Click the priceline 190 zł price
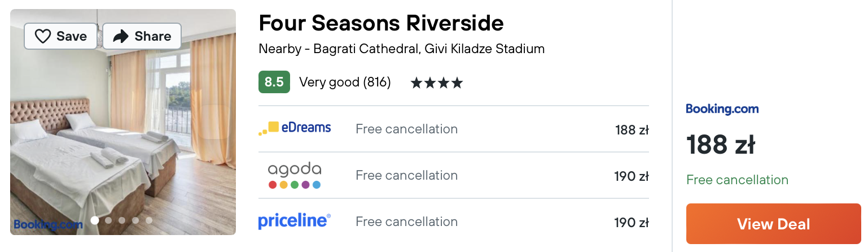This screenshot has width=868, height=252. [632, 223]
